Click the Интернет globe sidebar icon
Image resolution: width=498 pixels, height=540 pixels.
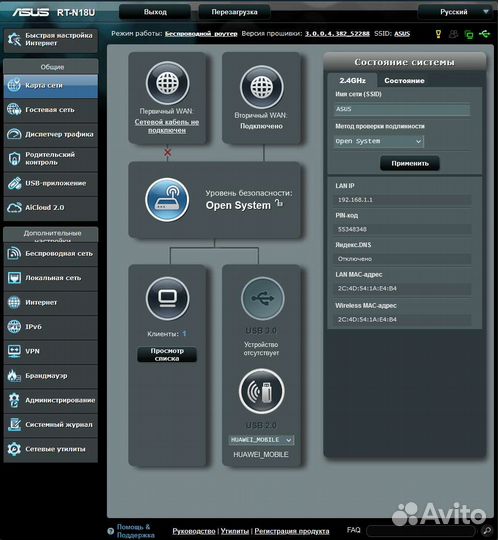(x=14, y=302)
